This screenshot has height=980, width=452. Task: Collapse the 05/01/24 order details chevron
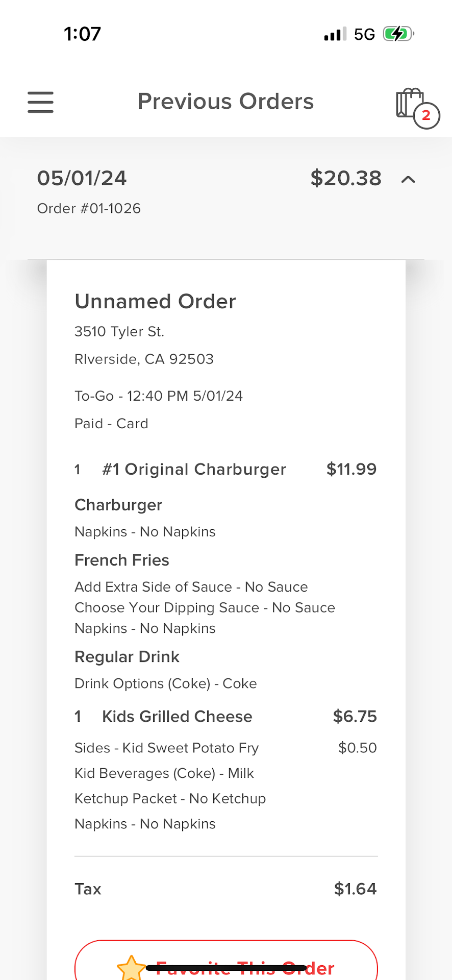click(408, 179)
